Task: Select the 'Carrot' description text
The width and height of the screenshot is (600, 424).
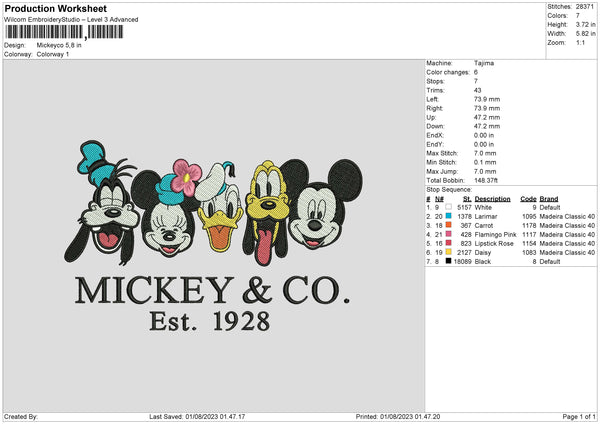Action: [484, 225]
